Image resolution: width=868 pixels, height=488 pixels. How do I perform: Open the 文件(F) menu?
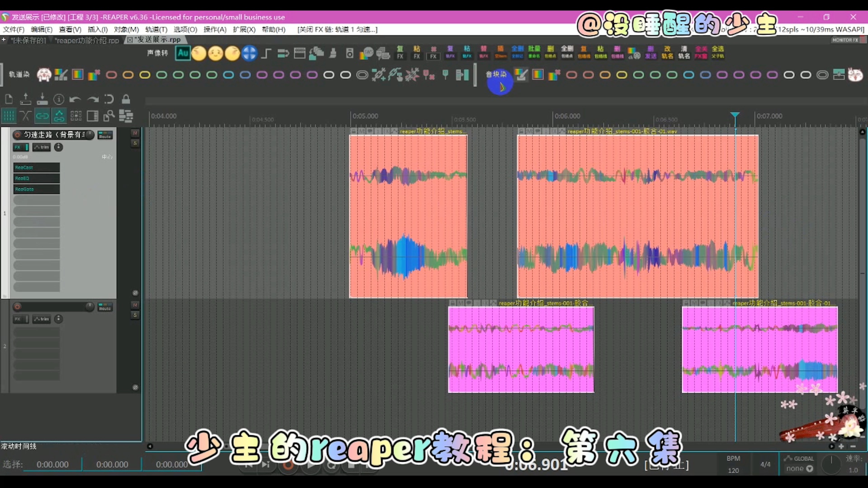[x=14, y=29]
